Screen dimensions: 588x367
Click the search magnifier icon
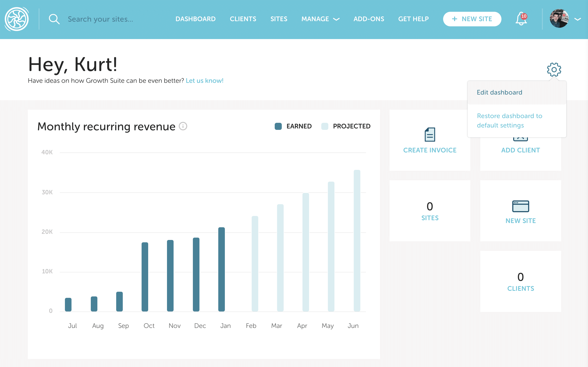(x=54, y=19)
